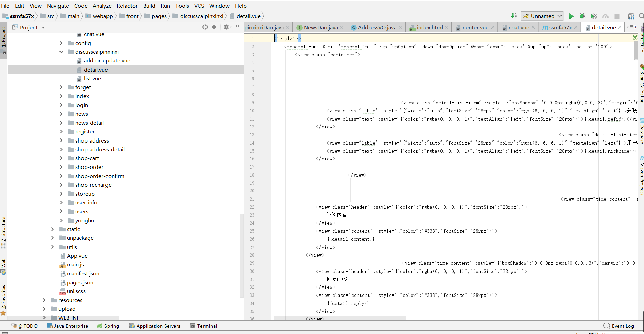Open the Unnamed run configuration dropdown
The width and height of the screenshot is (644, 334).
pos(542,16)
